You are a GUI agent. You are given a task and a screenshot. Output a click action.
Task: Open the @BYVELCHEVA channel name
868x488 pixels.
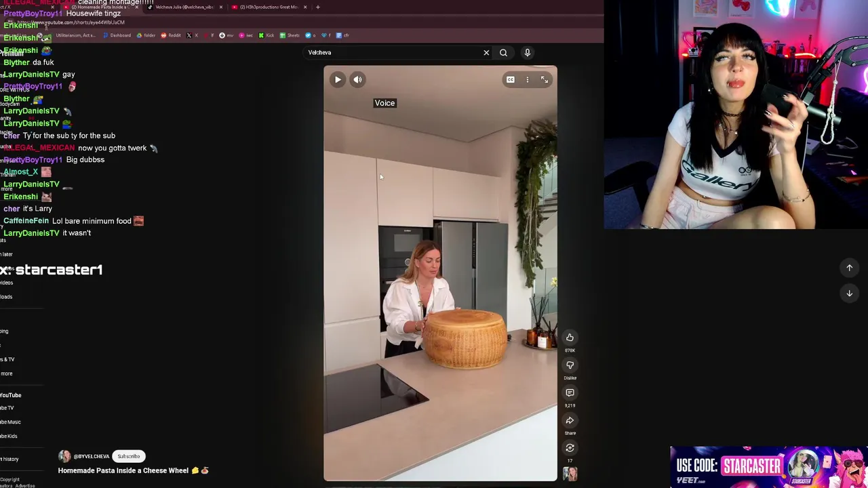(92, 456)
